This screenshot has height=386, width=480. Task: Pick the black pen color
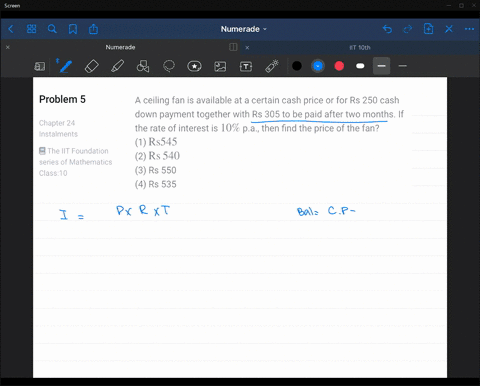[x=297, y=66]
